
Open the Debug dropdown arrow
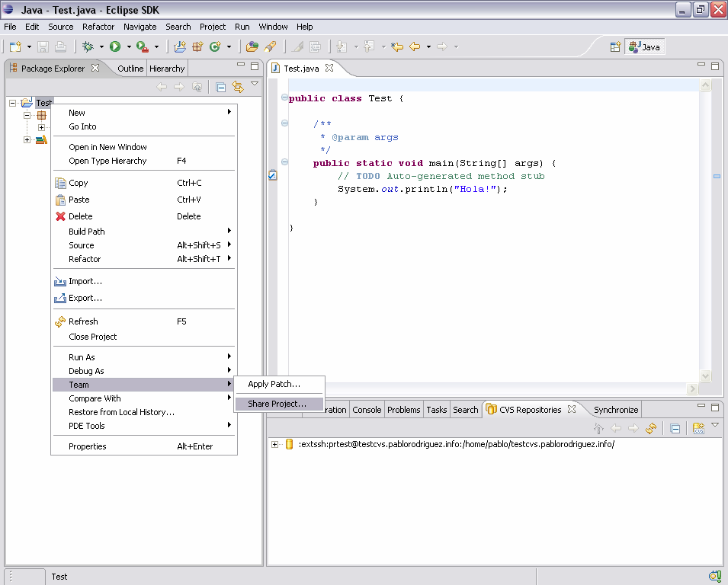[101, 47]
